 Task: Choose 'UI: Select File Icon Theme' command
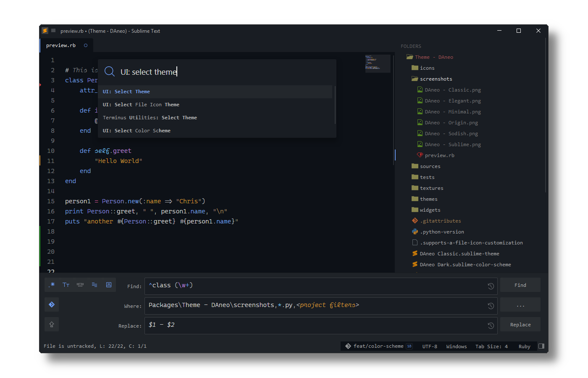pyautogui.click(x=215, y=105)
